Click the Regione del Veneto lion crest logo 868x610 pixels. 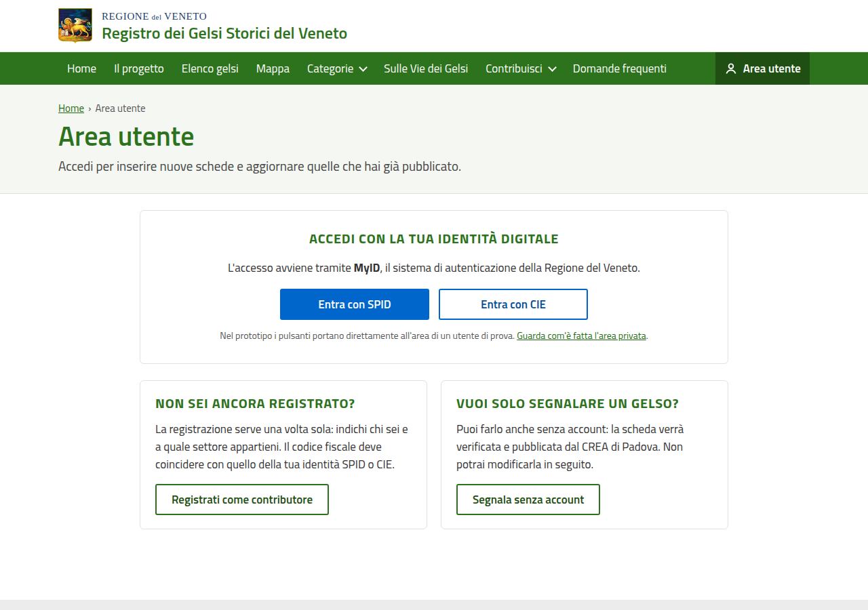[x=75, y=26]
